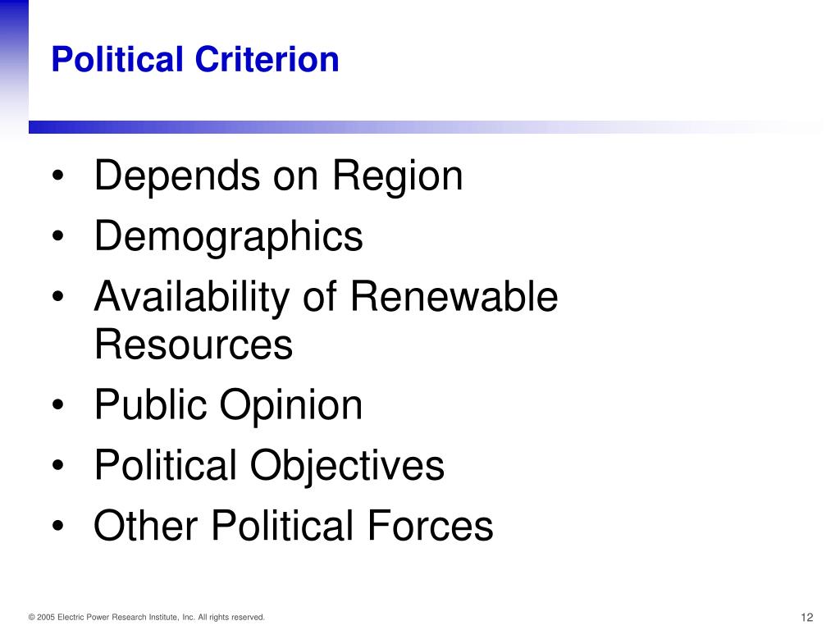Viewport: 840px width, 630px height.
Task: Select the Public Opinion bullet text
Action: pyautogui.click(x=228, y=405)
